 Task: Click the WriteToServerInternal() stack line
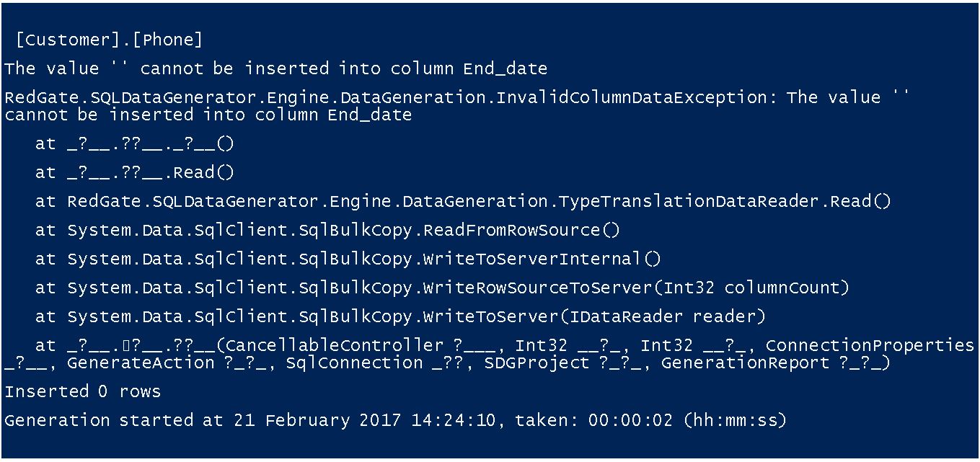pyautogui.click(x=348, y=259)
